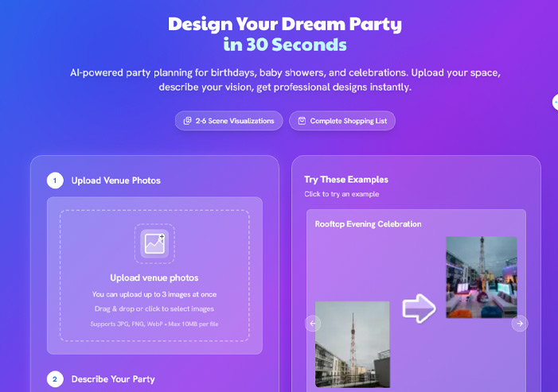Click the upload image icon

154,243
